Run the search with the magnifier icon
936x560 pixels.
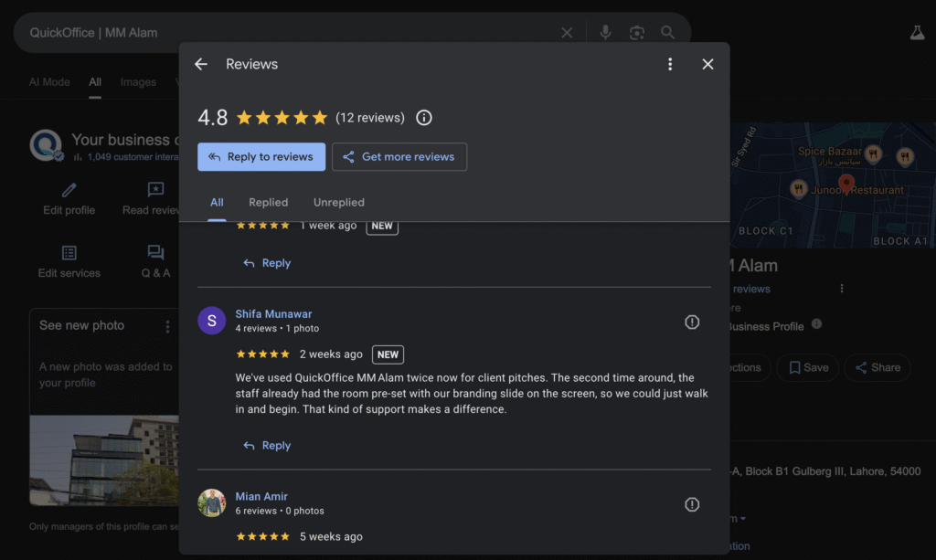(667, 32)
